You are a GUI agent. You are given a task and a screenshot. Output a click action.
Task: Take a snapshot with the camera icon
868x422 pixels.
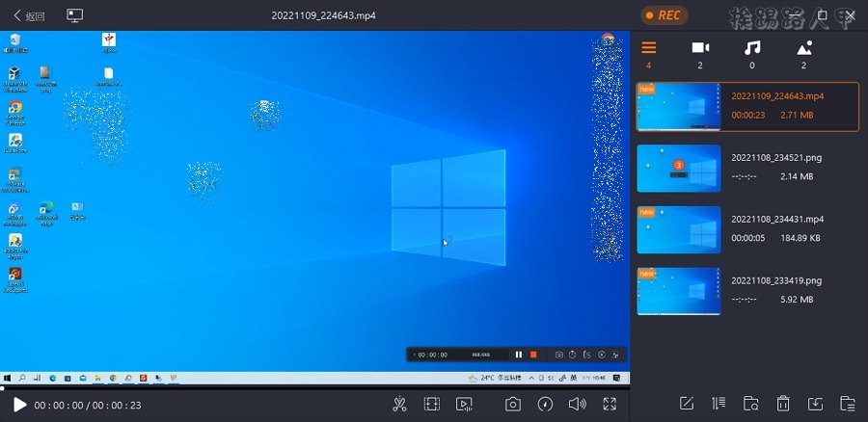[x=514, y=405]
